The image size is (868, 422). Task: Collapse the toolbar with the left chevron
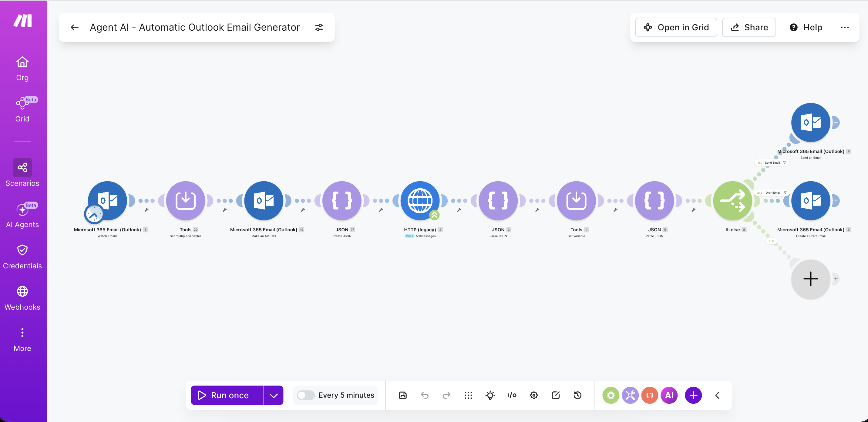point(717,395)
